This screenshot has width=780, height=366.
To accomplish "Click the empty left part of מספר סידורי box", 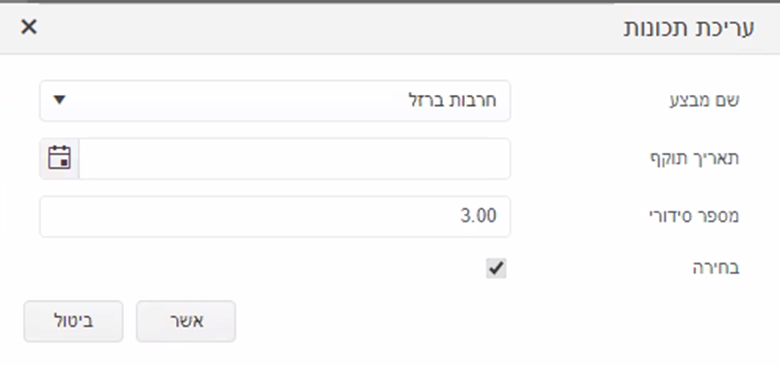I will pyautogui.click(x=199, y=216).
